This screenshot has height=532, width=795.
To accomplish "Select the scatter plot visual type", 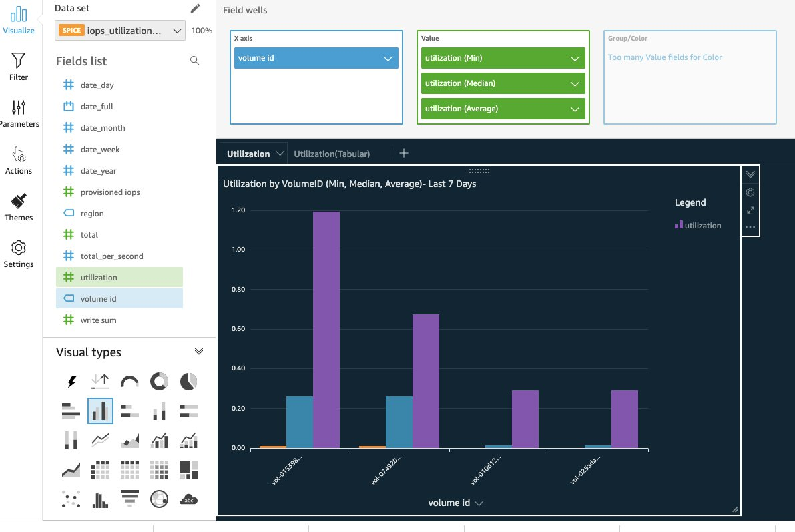I will point(71,499).
